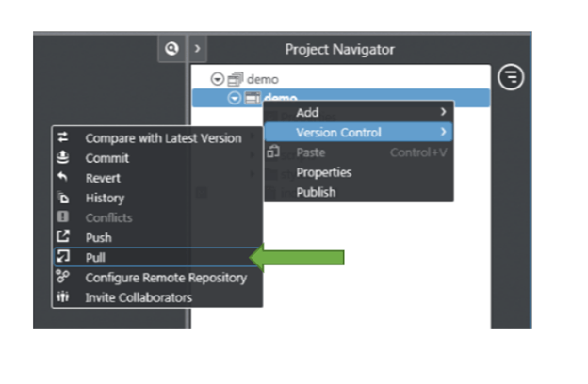Open the round filter menu button

(x=511, y=77)
